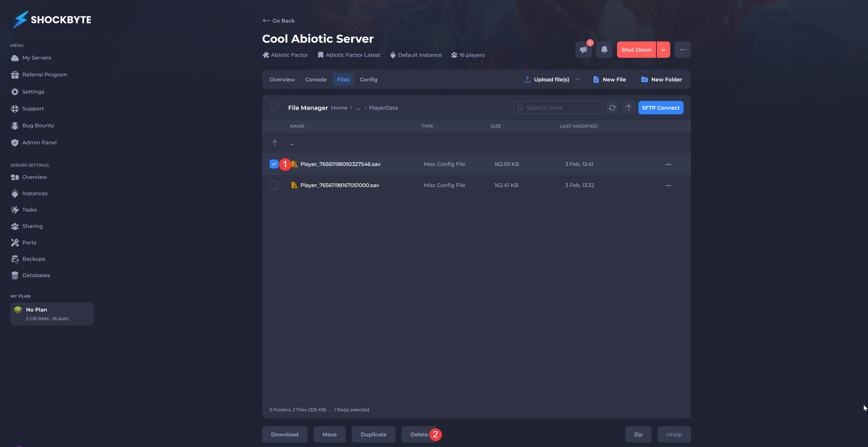Viewport: 868px width, 447px height.
Task: Sort files by LAST MODIFIED column
Action: coord(580,126)
